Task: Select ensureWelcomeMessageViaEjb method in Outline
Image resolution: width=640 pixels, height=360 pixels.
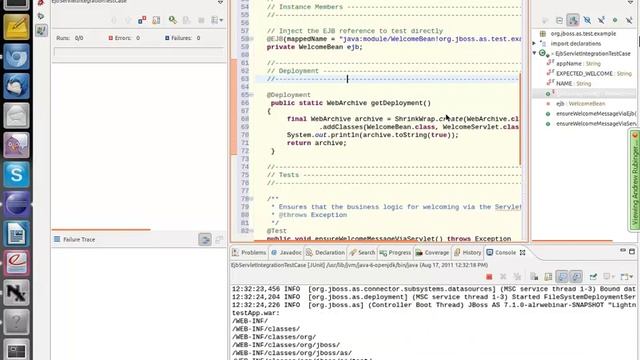Action: click(591, 113)
